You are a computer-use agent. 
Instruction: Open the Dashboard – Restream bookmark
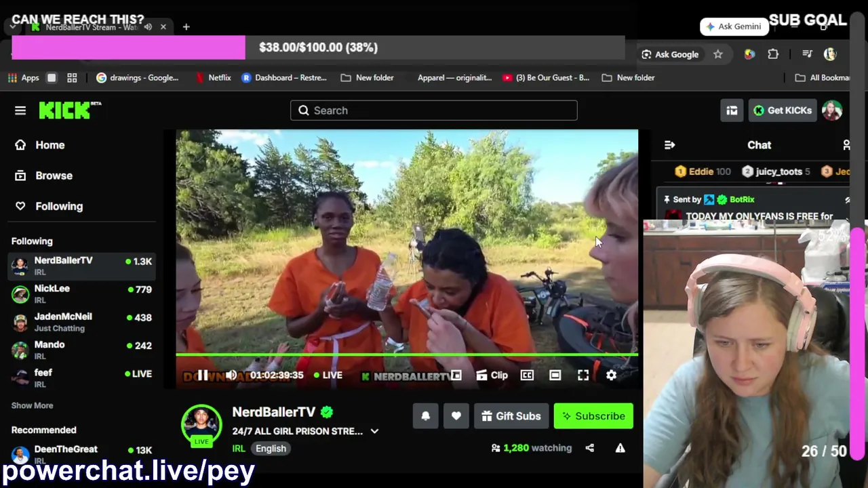click(284, 78)
